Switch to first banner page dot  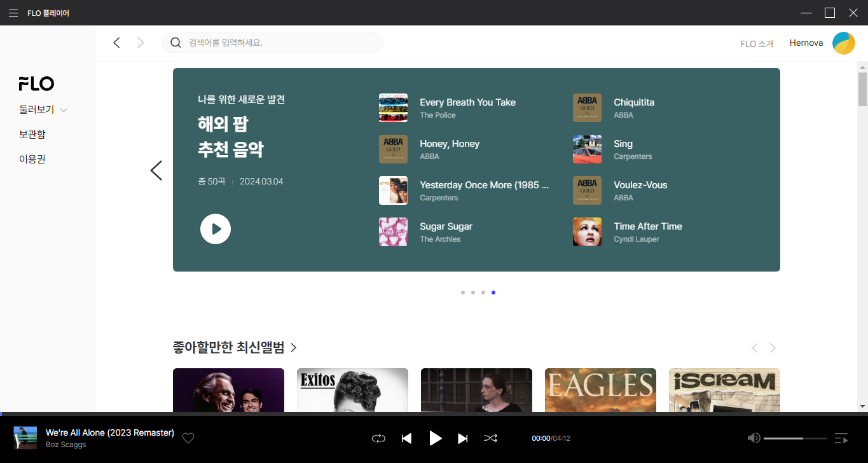pos(463,293)
